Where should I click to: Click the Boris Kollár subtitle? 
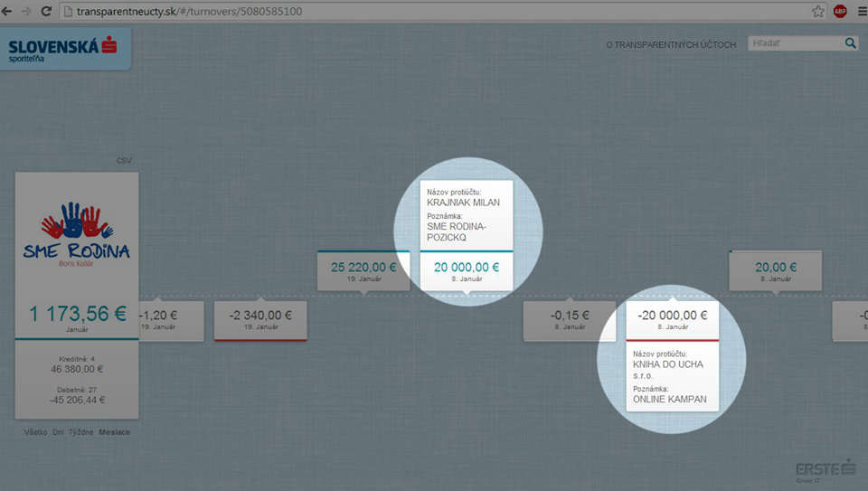(76, 264)
